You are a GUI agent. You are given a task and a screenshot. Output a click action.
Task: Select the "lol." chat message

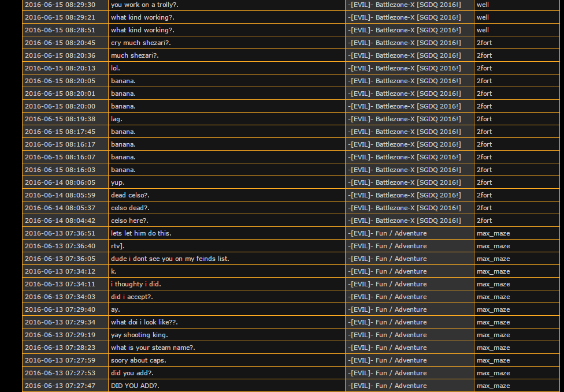116,68
